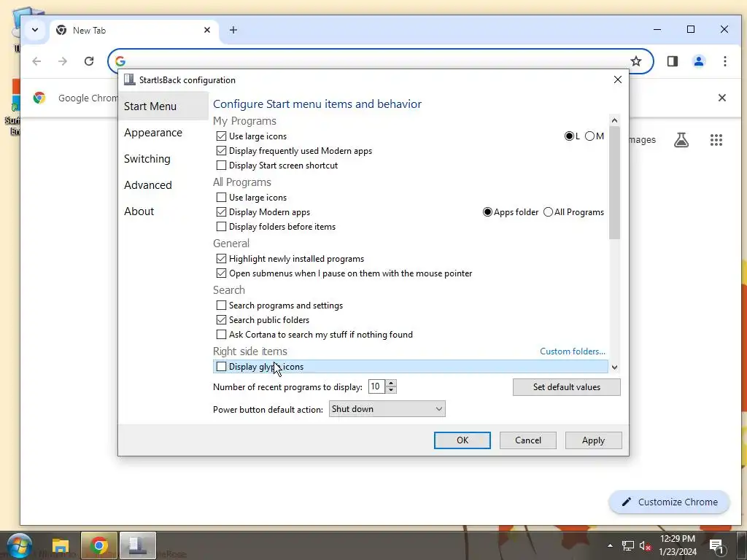Viewport: 747px width, 560px height.
Task: Decrease recent programs count spinner
Action: coord(391,390)
